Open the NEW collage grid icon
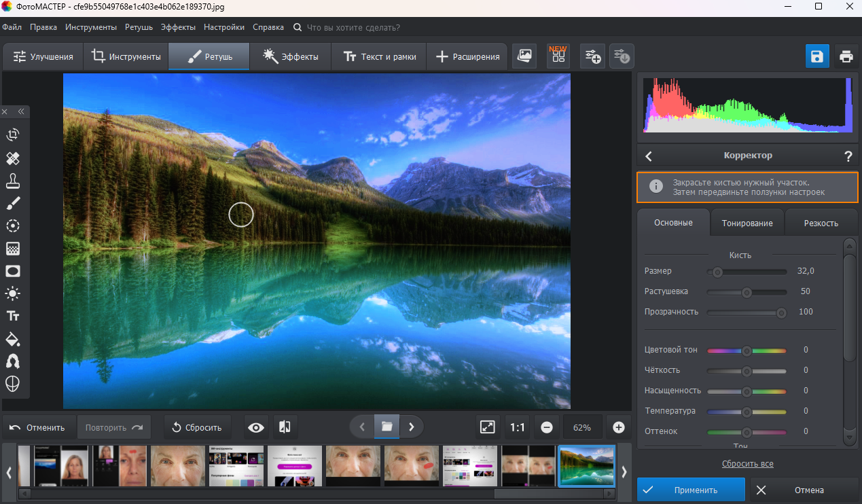862x504 pixels. (558, 56)
